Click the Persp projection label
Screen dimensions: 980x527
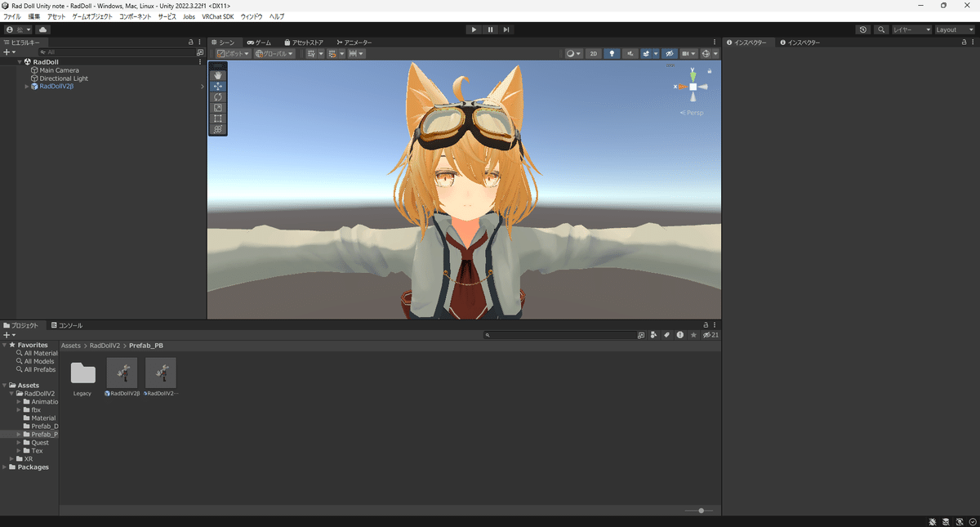pos(692,113)
